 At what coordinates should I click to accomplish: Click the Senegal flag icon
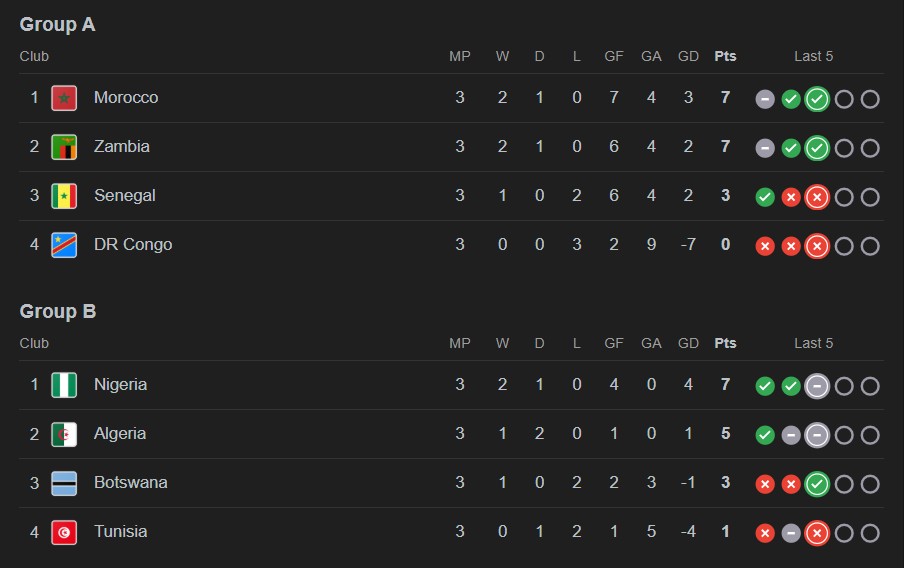[64, 196]
